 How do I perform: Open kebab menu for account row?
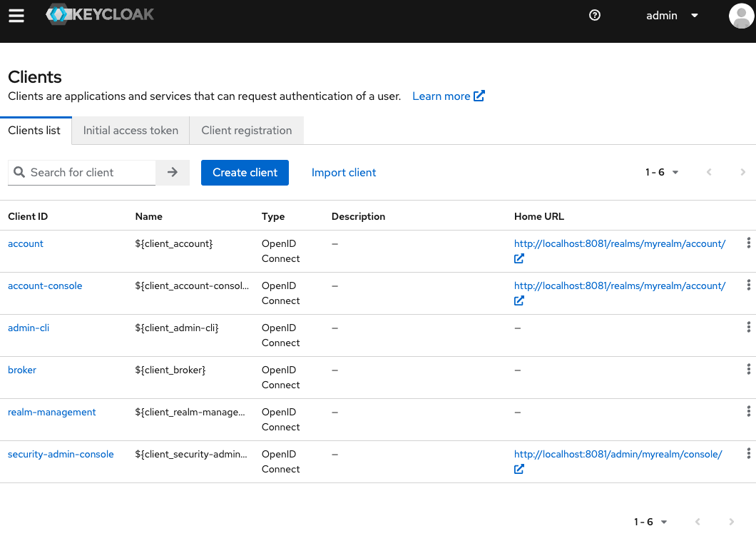tap(748, 243)
